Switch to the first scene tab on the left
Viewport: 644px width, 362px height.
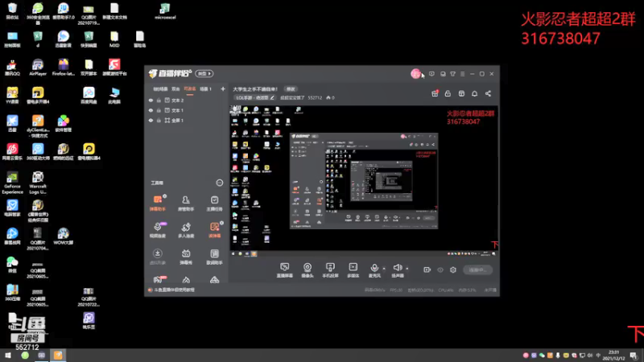tap(160, 88)
